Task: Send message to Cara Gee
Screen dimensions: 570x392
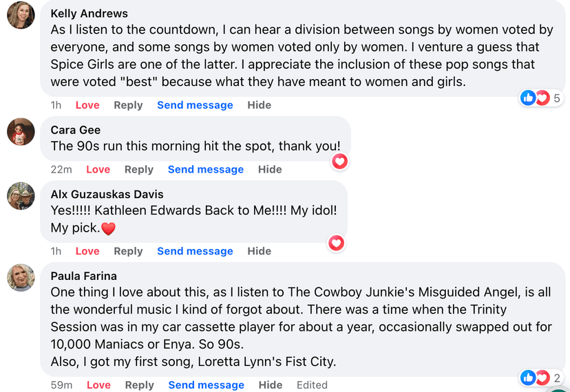Action: pyautogui.click(x=206, y=169)
